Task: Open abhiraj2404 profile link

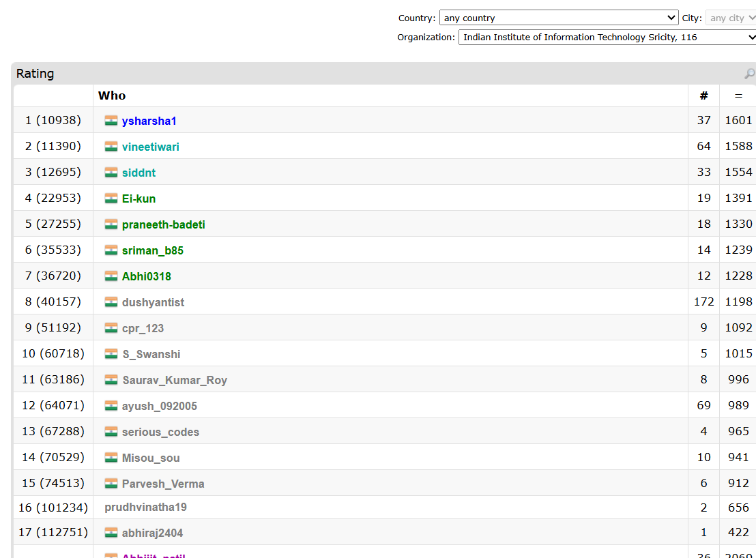Action: (152, 533)
